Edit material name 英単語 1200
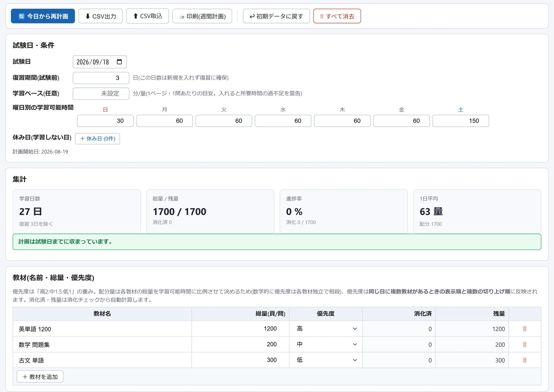Image resolution: width=554 pixels, height=392 pixels. click(x=102, y=329)
